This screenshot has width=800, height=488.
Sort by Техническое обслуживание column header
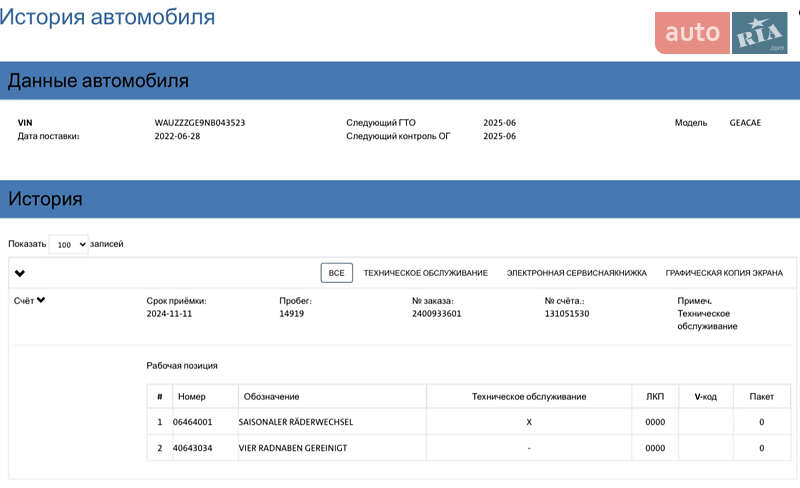tap(528, 397)
